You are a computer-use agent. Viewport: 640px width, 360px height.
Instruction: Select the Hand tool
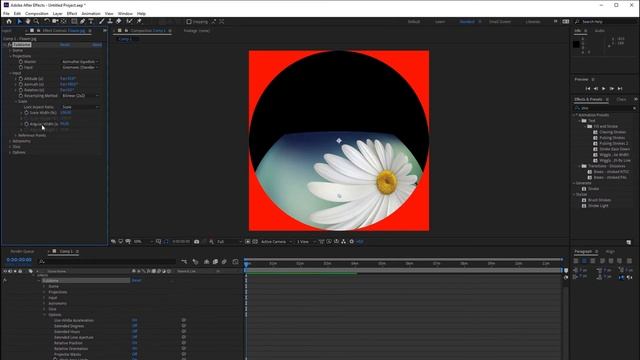(28, 21)
